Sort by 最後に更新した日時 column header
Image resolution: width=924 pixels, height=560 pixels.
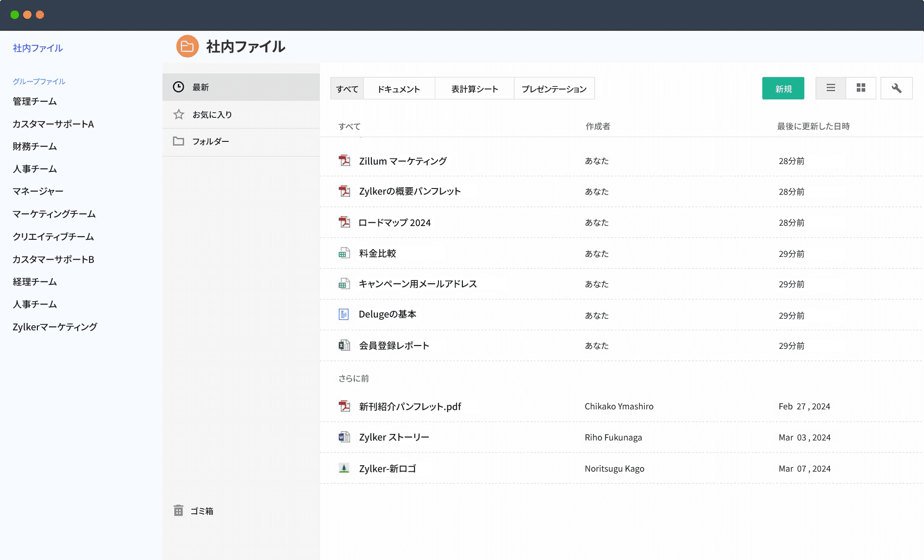813,126
